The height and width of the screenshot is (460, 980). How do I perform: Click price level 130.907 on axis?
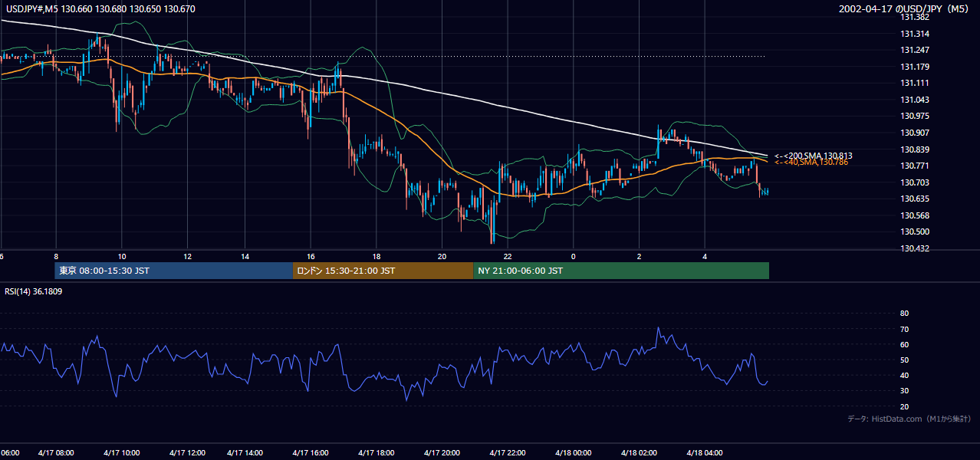pos(913,133)
